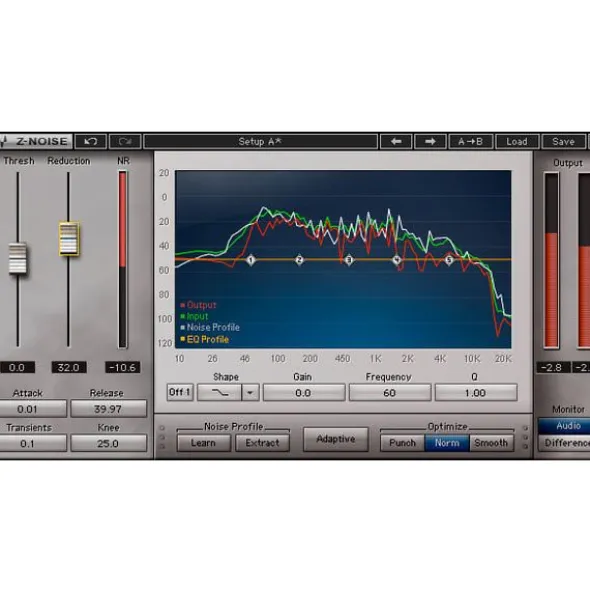Select Norm optimize mode
This screenshot has width=590, height=591.
(x=447, y=443)
